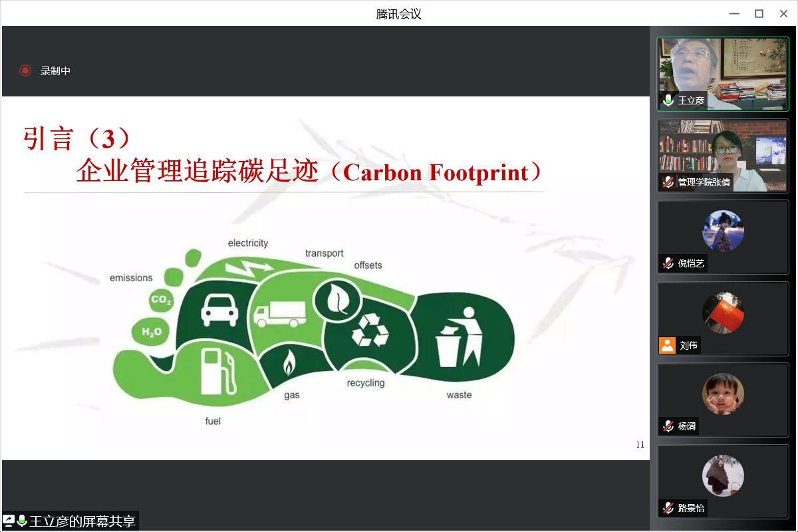Click the 王立彦的屏幕共享 label
The image size is (798, 532).
(82, 521)
